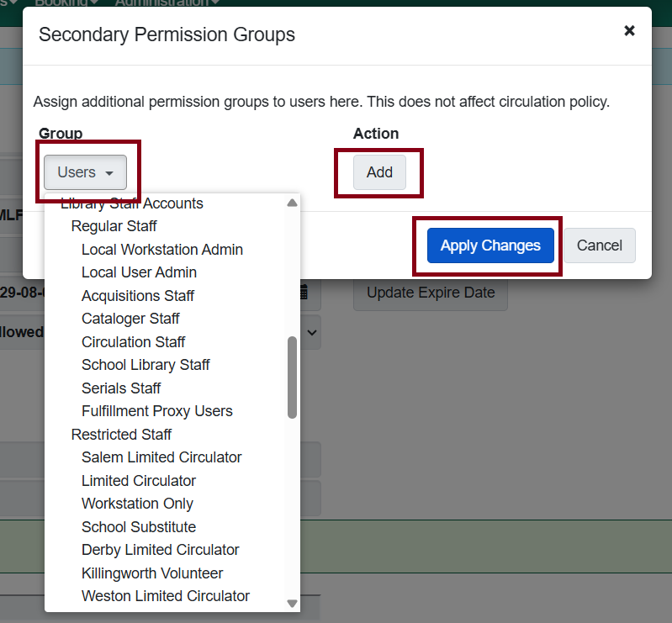
Task: Select Serials Staff group
Action: click(121, 388)
